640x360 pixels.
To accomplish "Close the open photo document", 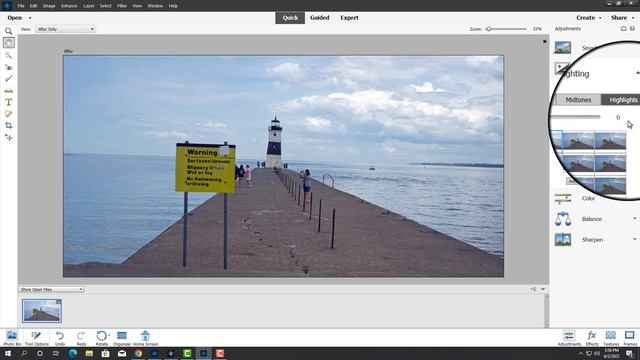I will (544, 42).
